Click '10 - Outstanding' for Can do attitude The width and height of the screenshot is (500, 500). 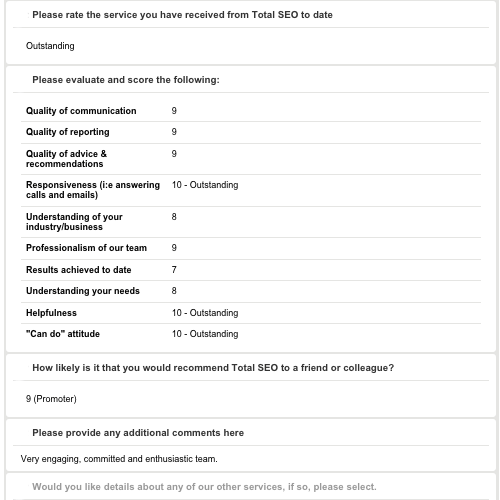(x=205, y=334)
